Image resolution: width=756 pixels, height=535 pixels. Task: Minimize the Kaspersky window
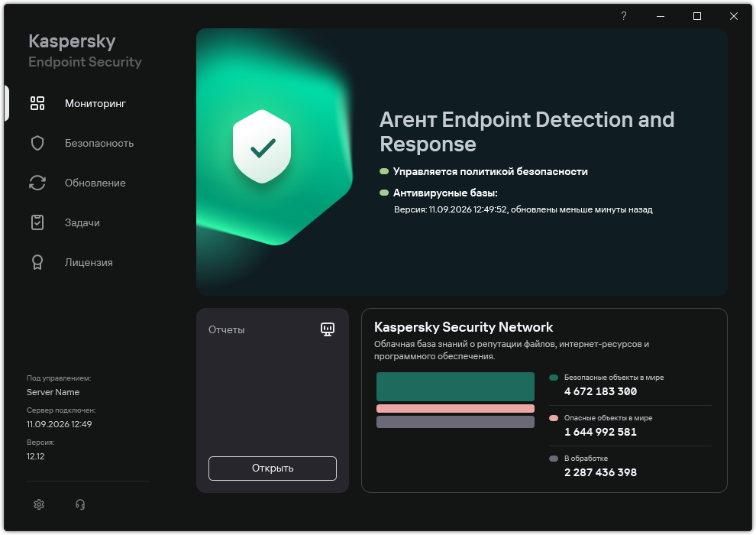(x=661, y=16)
